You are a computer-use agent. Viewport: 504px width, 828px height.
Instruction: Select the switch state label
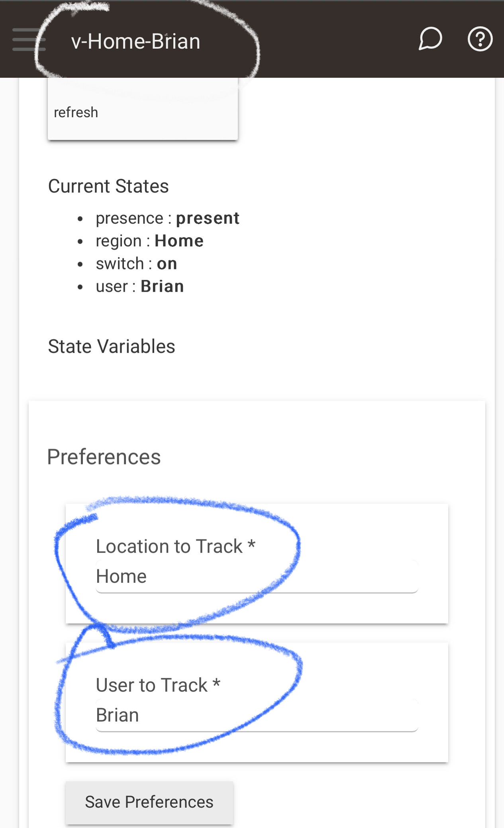point(120,264)
